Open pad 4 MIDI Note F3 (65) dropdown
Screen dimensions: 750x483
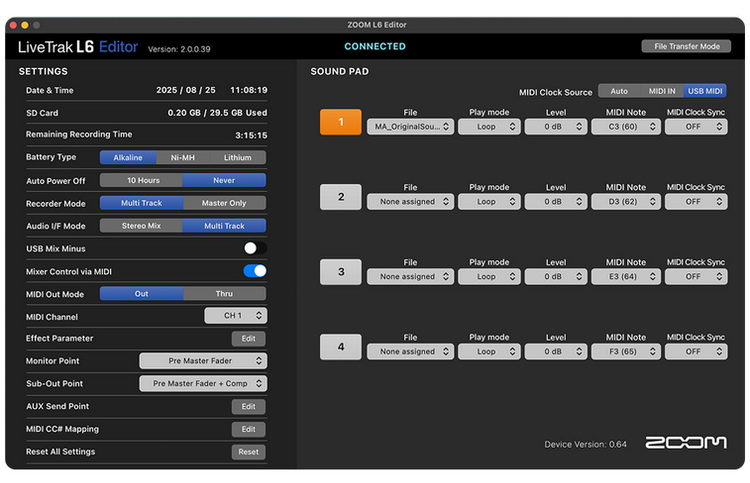click(626, 352)
